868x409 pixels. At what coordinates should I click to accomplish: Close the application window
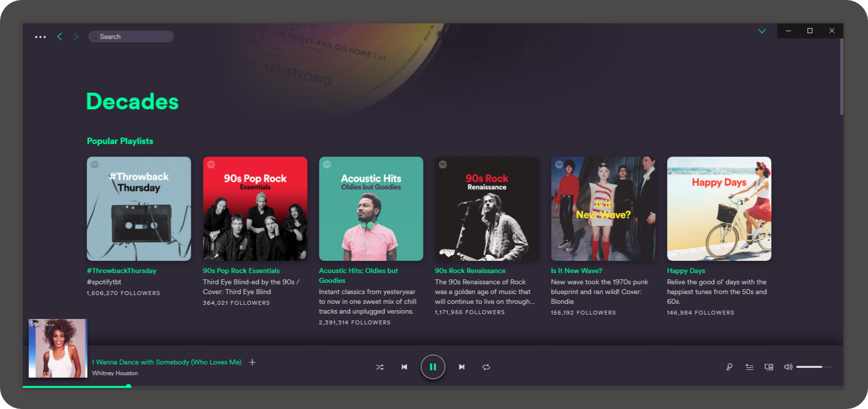(x=832, y=31)
